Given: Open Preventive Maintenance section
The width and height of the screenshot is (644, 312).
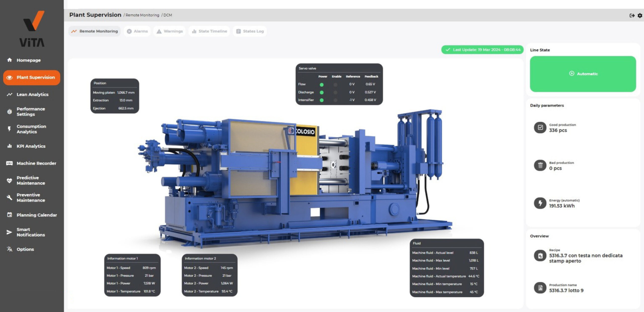Looking at the screenshot, I should tap(31, 198).
